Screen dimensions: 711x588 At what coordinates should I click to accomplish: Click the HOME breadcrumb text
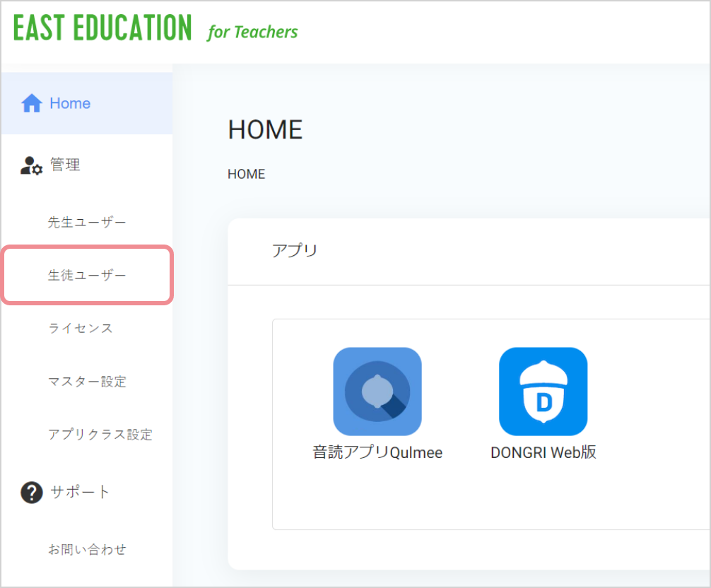tap(246, 174)
